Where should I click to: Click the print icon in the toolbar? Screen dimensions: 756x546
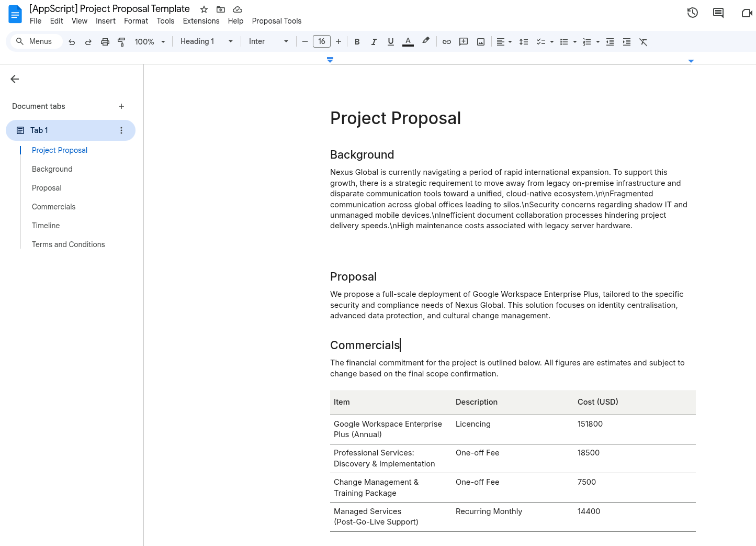pyautogui.click(x=105, y=42)
